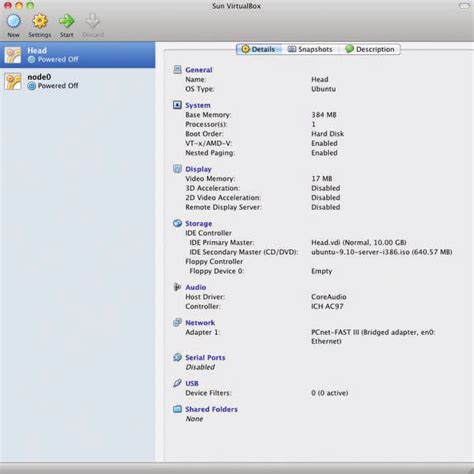Viewport: 474px width, 474px height.
Task: Click the New virtual machine toolbar icon
Action: pos(14,21)
